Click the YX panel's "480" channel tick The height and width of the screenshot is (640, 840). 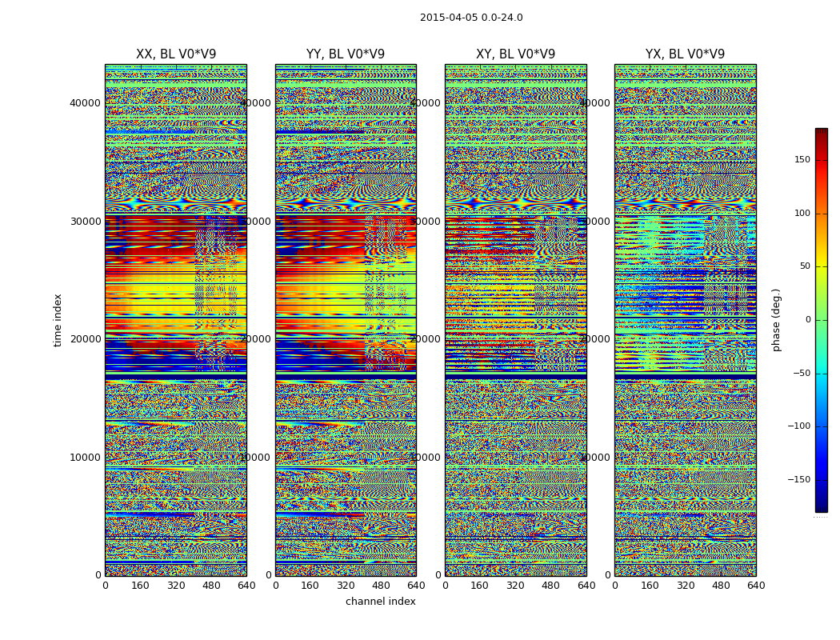[x=721, y=586]
